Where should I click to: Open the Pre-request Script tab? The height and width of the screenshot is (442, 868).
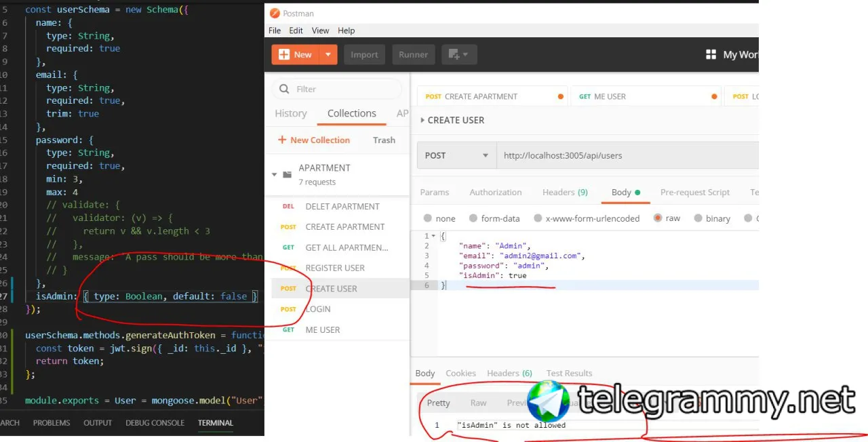(x=695, y=193)
